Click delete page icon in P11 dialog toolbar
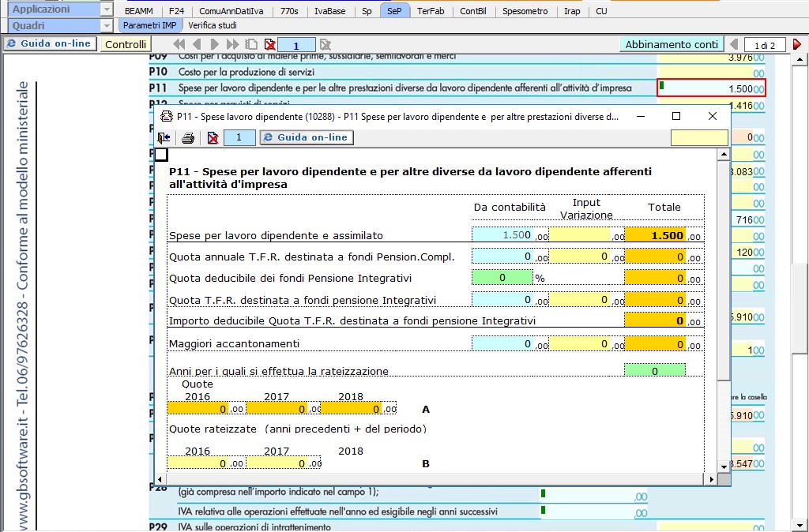 click(212, 137)
